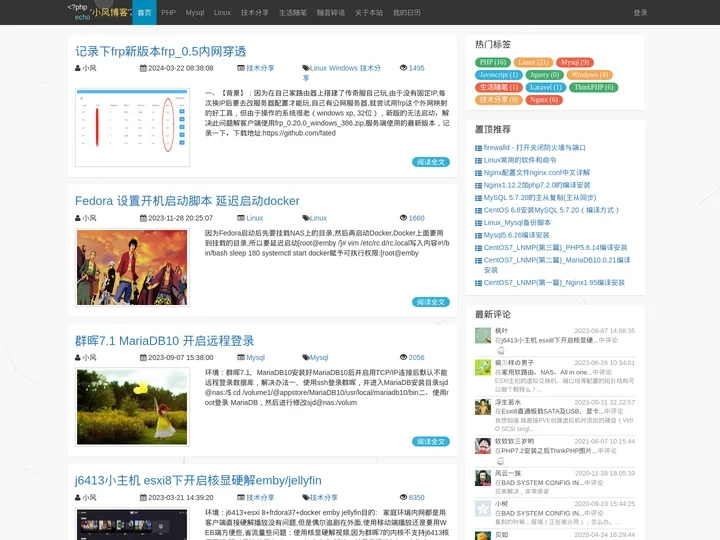Image resolution: width=720 pixels, height=540 pixels.
Task: Open 关于本站 navigation item
Action: click(x=369, y=12)
